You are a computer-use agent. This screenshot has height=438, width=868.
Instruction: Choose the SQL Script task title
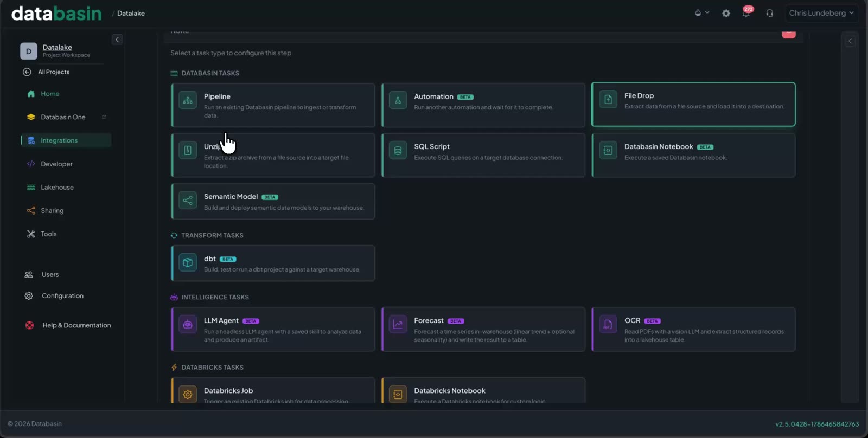click(x=432, y=146)
